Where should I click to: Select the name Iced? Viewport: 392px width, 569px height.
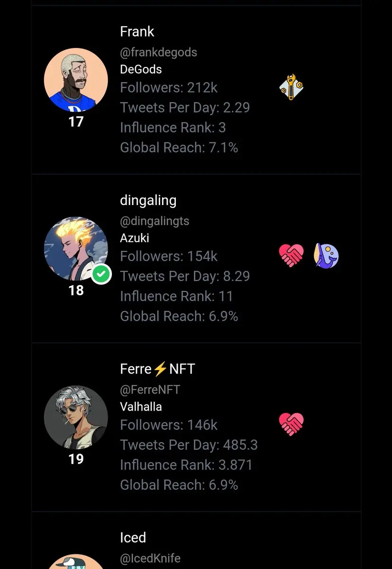(133, 537)
